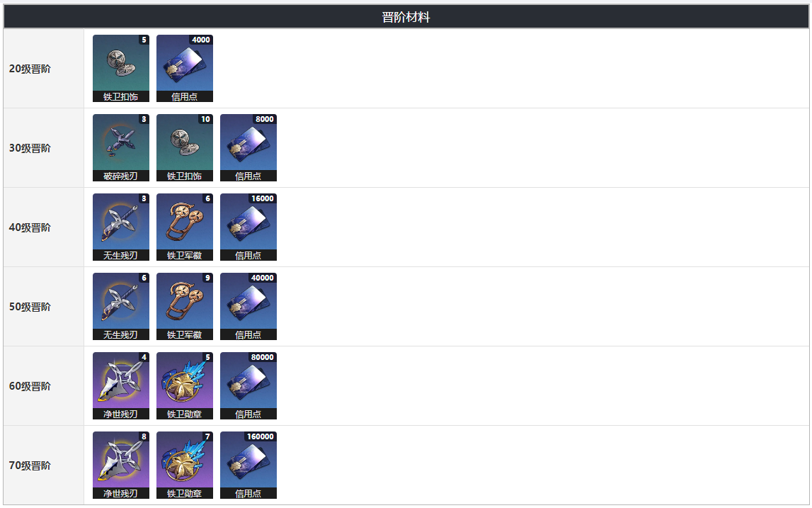Click 铁卫扣饰 with quantity 10

tap(184, 148)
